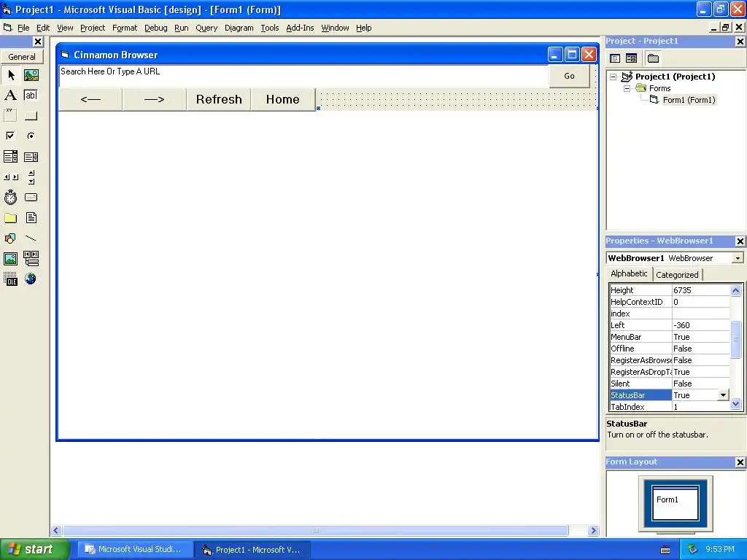Select the MenuBar property row
Viewport: 747px width, 560px height.
[670, 337]
